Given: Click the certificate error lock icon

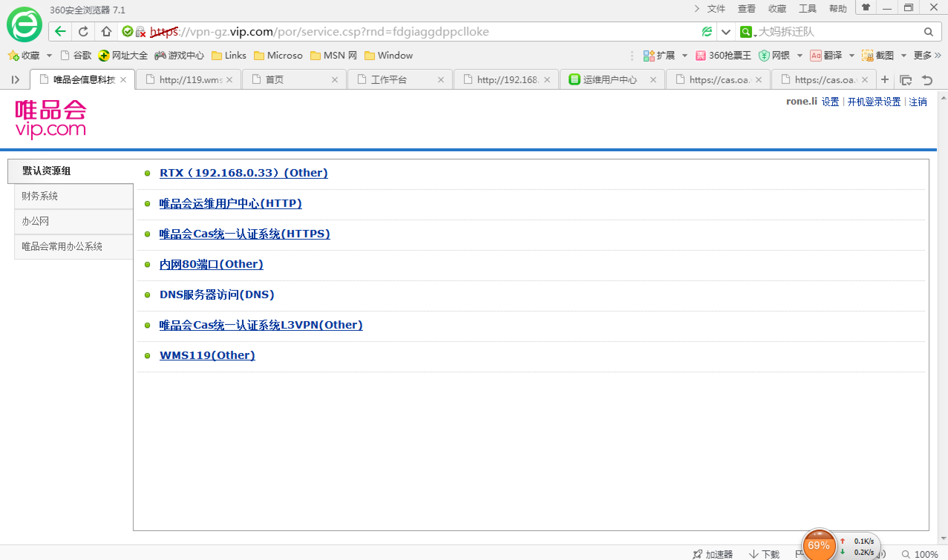Looking at the screenshot, I should (141, 32).
